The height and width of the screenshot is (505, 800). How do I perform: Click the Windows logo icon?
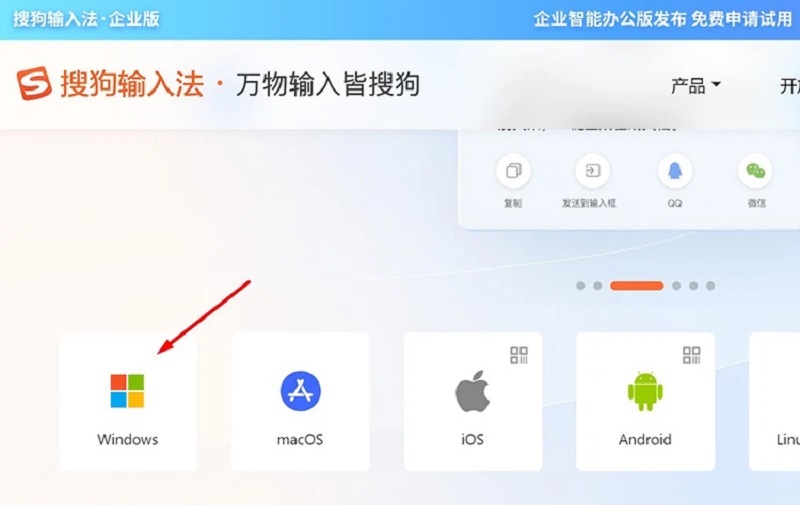(127, 391)
